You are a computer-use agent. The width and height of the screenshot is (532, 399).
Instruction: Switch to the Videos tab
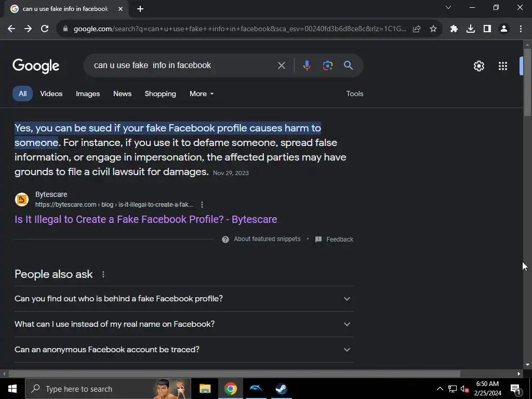coord(51,94)
